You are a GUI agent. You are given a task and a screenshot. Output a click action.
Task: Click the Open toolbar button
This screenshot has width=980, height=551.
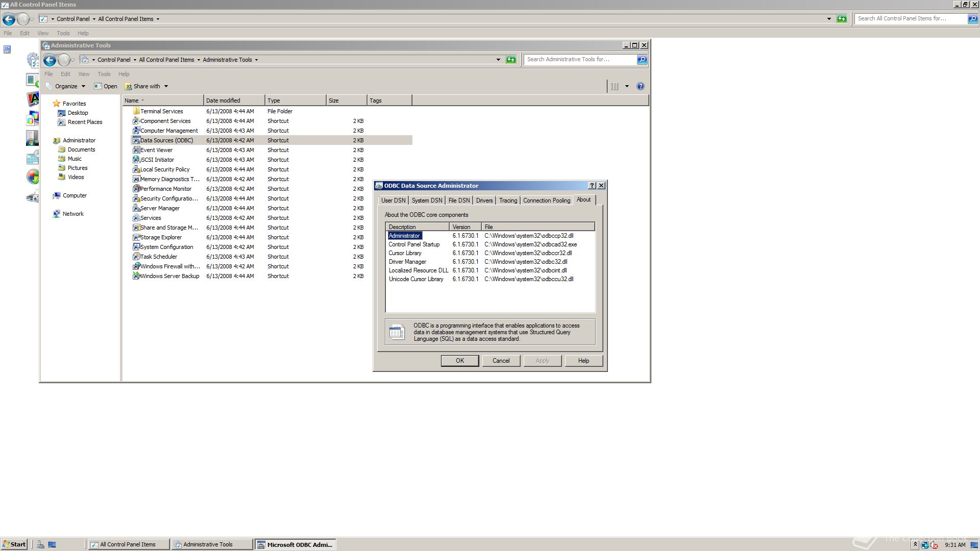[x=106, y=86]
